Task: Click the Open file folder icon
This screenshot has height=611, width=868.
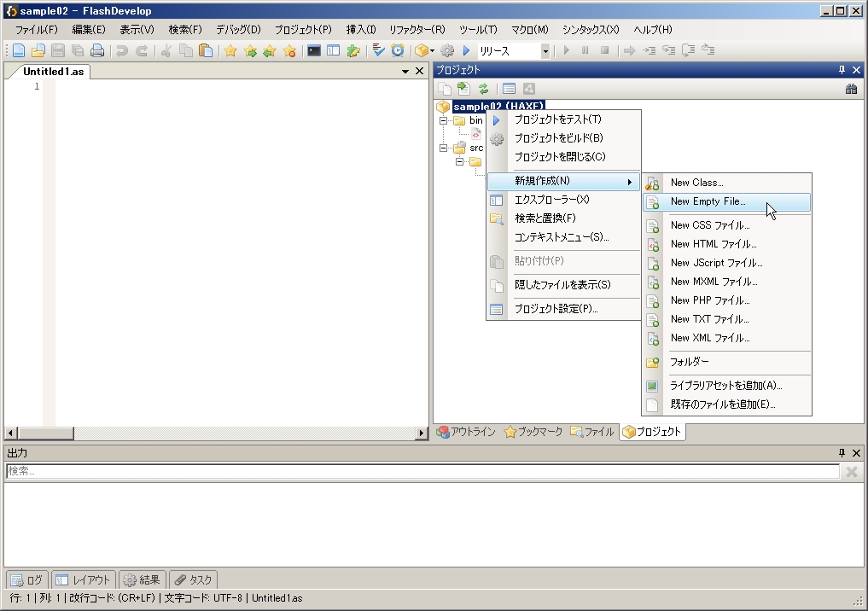Action: click(38, 51)
